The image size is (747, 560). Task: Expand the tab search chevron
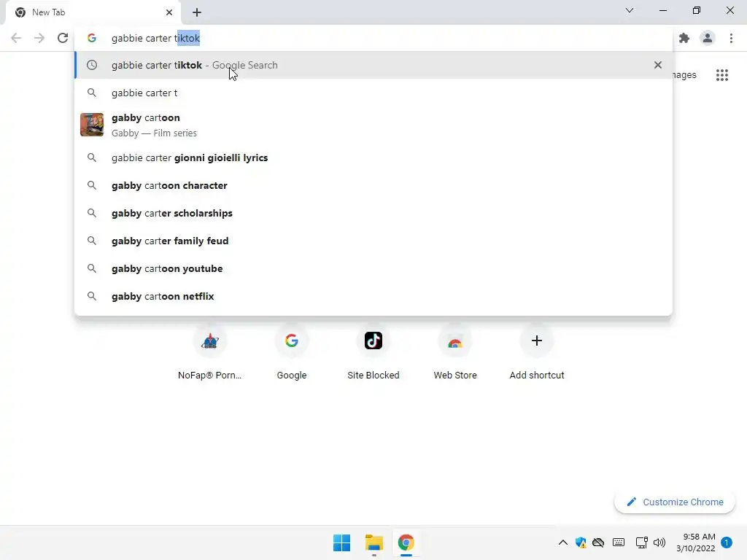click(x=630, y=10)
